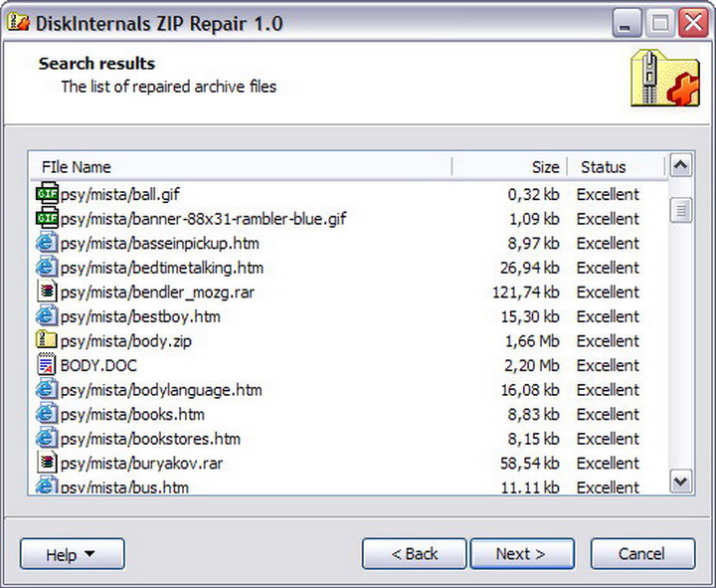Select psy/mista/banner-88x31-rambler-blue.gif file name
This screenshot has width=716, height=588.
click(x=203, y=219)
